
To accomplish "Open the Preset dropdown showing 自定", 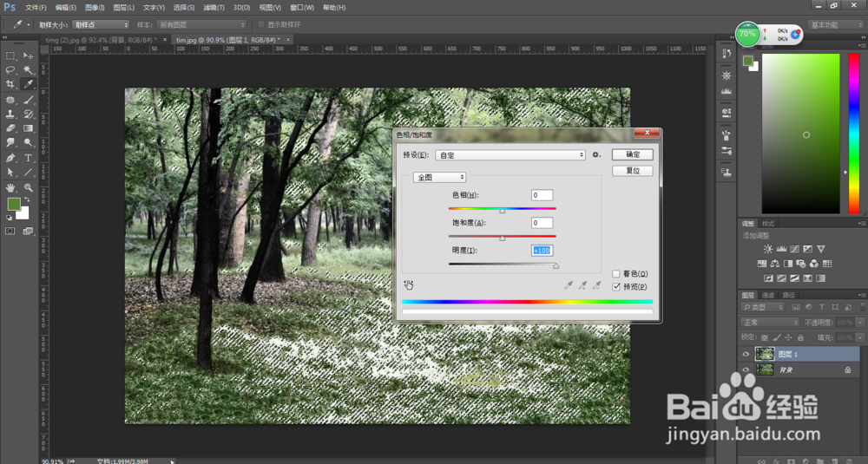I will (510, 155).
